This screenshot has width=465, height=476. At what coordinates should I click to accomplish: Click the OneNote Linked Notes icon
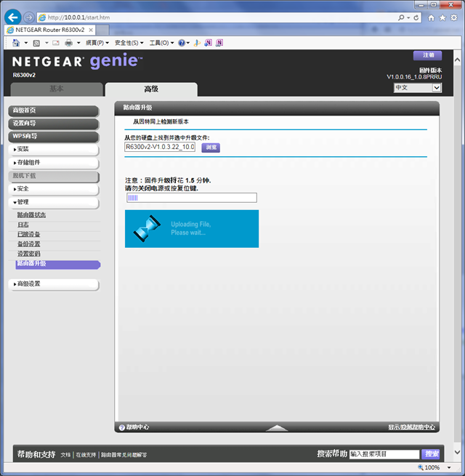click(219, 43)
